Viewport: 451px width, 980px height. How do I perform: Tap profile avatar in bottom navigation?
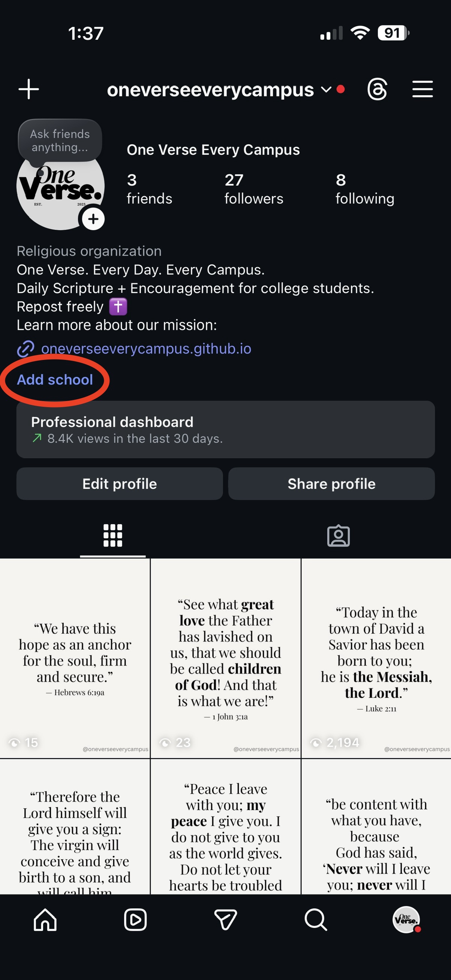point(406,920)
